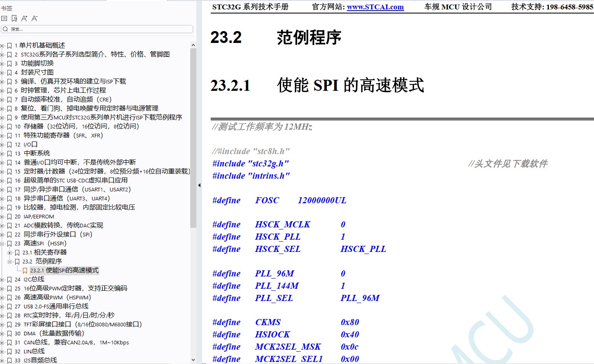Viewport: 594px width, 364px height.
Task: Click the code line #include "stc32g.h"
Action: click(250, 164)
